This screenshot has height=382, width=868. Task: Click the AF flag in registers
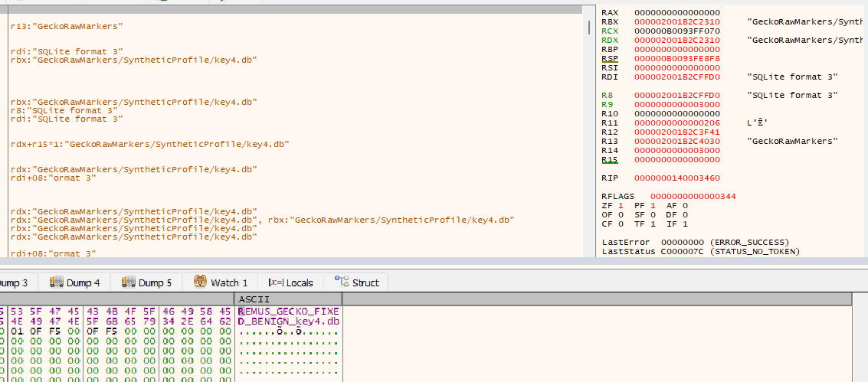click(x=677, y=206)
